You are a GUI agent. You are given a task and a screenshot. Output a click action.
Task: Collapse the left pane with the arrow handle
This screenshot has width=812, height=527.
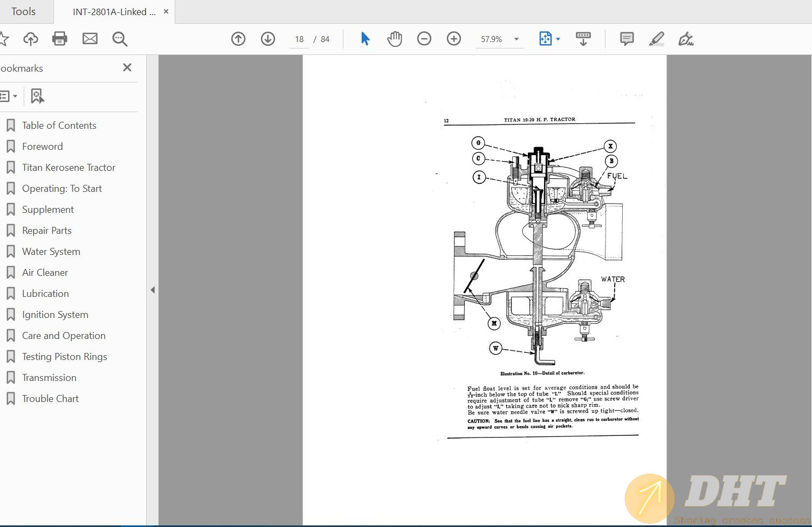[153, 290]
